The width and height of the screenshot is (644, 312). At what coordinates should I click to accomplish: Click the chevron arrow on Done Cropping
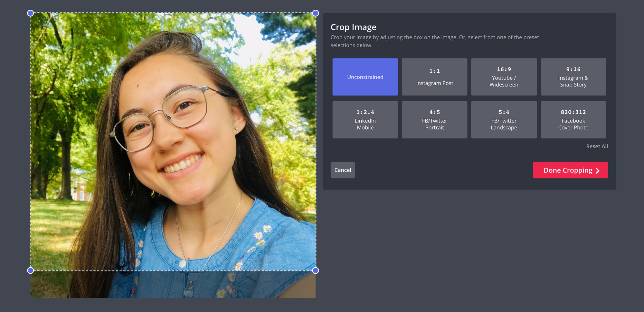[598, 170]
